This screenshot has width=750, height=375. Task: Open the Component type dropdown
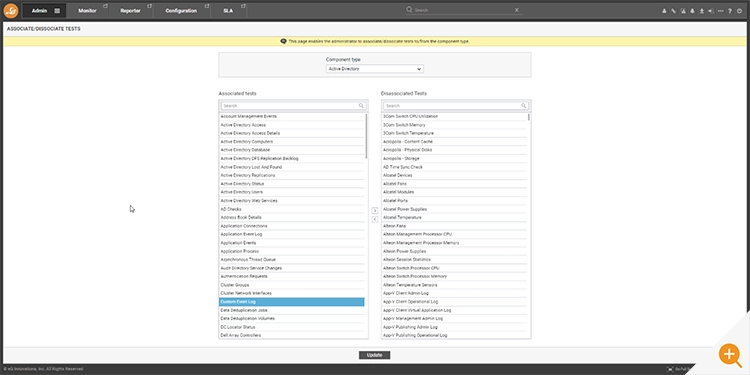click(x=375, y=69)
